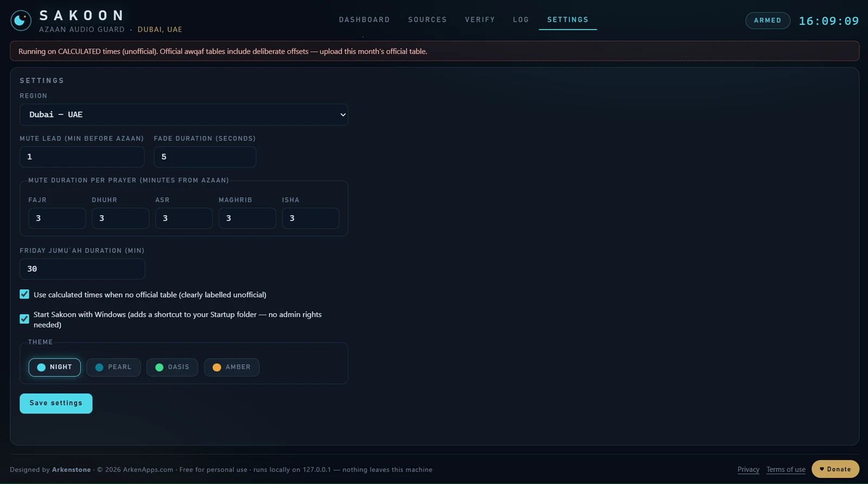868x484 pixels.
Task: Select the Amber theme
Action: point(232,367)
